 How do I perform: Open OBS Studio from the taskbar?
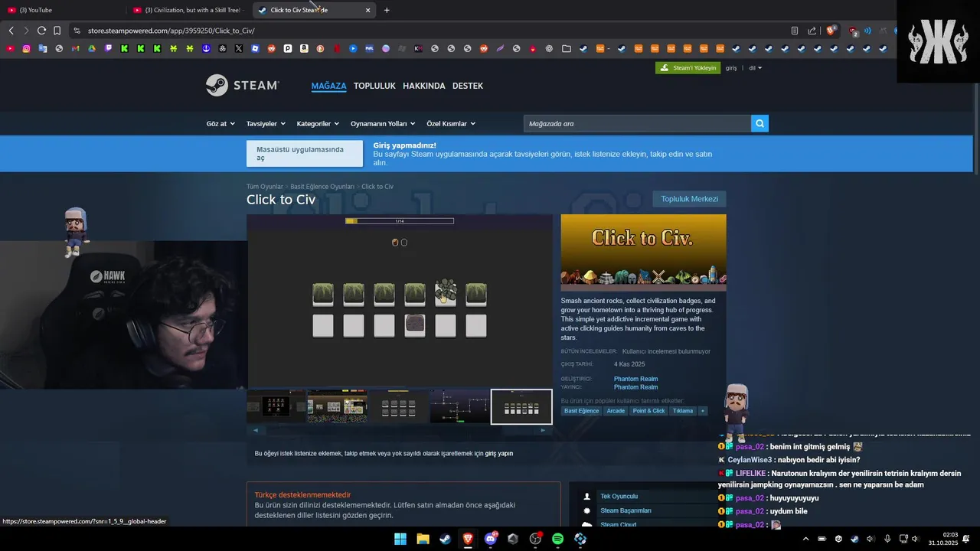(535, 539)
